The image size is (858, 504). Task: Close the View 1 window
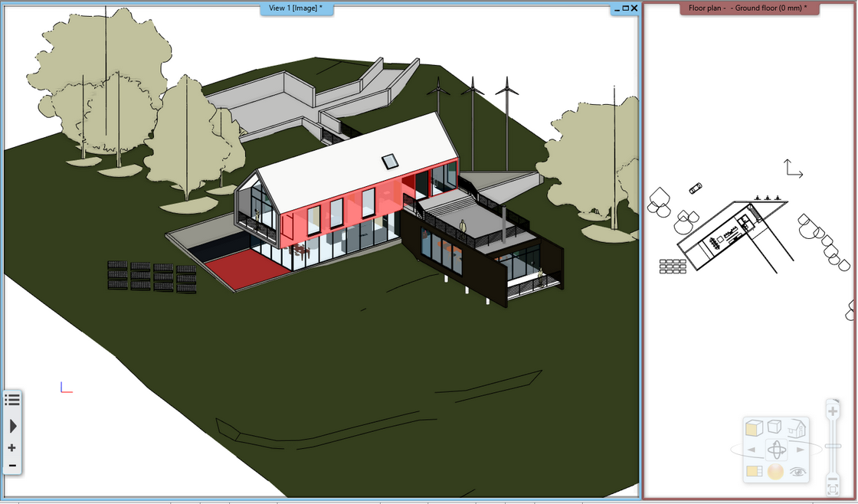(634, 8)
